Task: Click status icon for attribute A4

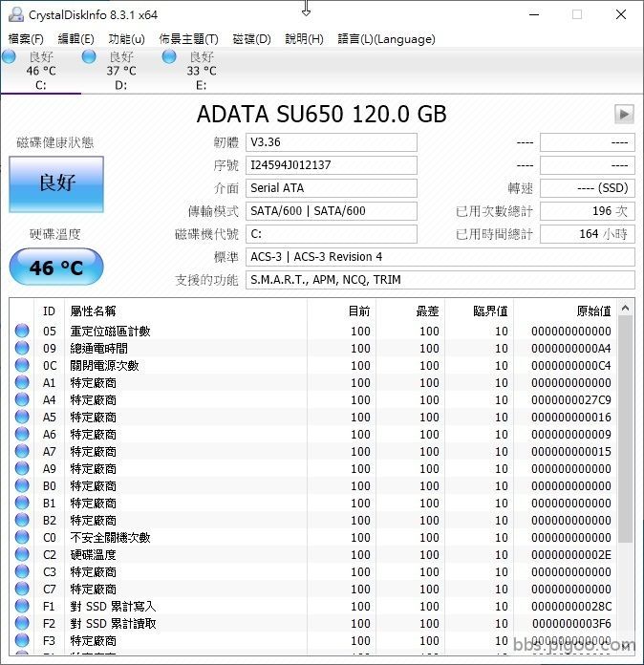Action: pyautogui.click(x=22, y=399)
